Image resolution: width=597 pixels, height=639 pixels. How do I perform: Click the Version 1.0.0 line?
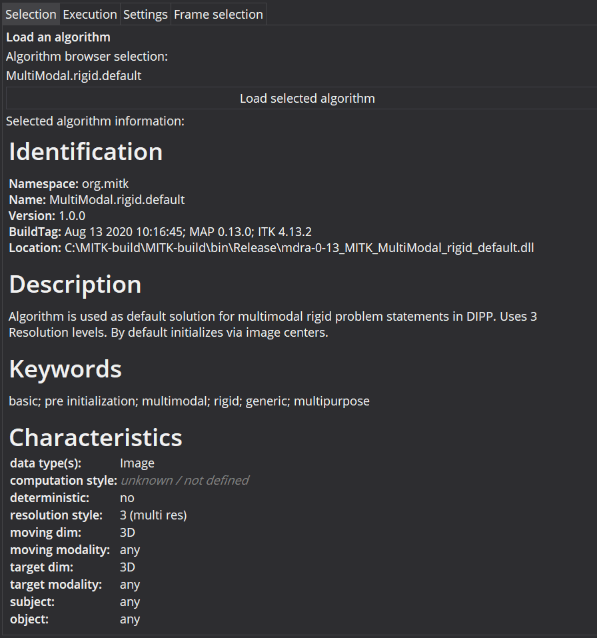47,216
